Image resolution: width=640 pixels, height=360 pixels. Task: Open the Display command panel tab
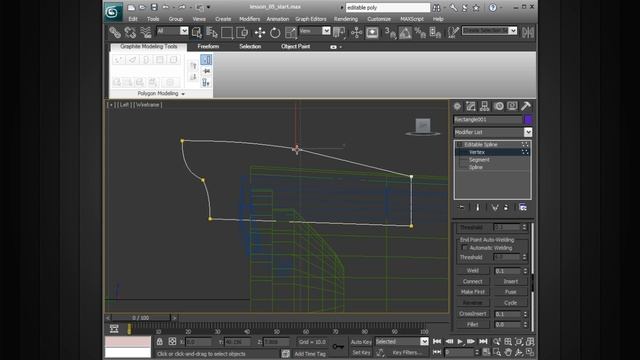click(x=512, y=106)
